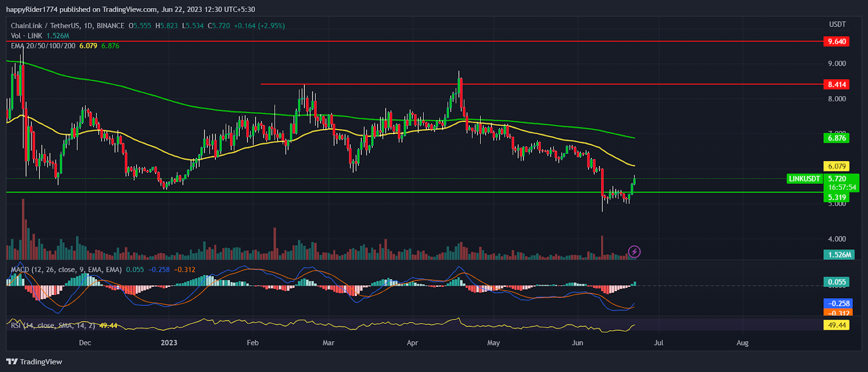The width and height of the screenshot is (868, 372).
Task: Click the +0.164 (+2.95%) change value
Action: point(259,25)
